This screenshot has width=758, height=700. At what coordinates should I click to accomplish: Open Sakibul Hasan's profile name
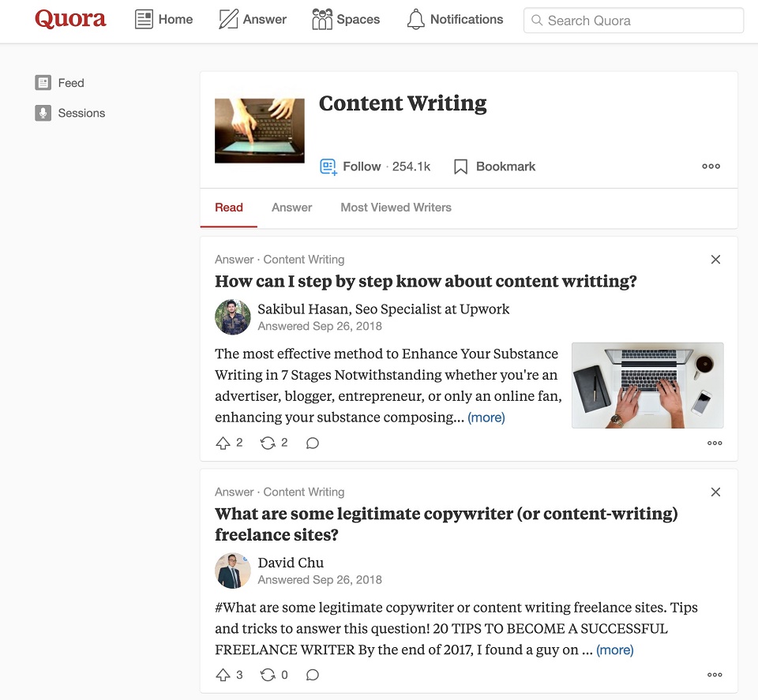305,309
